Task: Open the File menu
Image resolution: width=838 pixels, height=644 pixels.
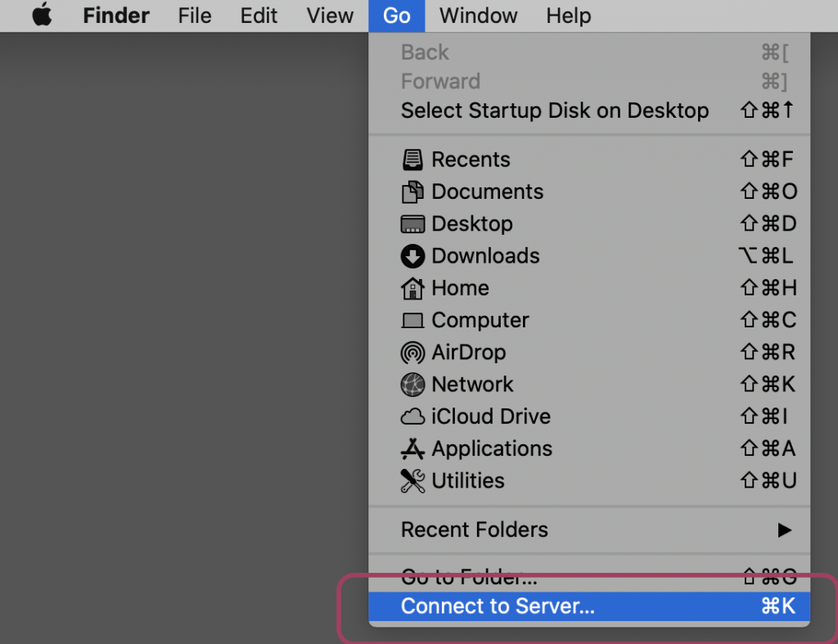Action: (195, 16)
